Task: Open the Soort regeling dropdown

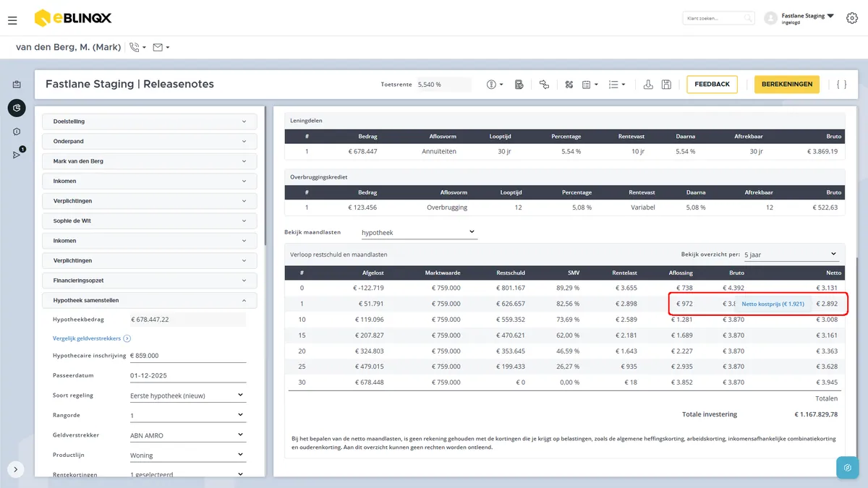Action: pos(187,395)
